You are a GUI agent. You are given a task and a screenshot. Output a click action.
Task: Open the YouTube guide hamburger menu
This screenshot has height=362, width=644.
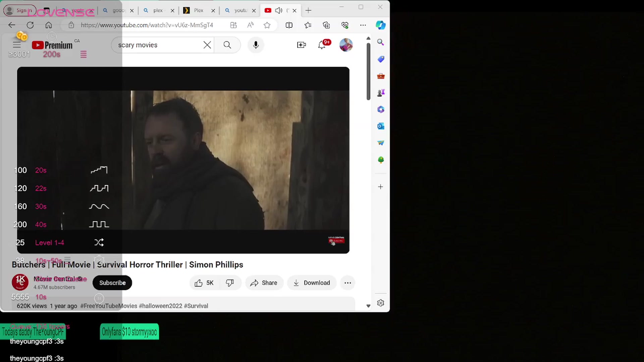[17, 45]
